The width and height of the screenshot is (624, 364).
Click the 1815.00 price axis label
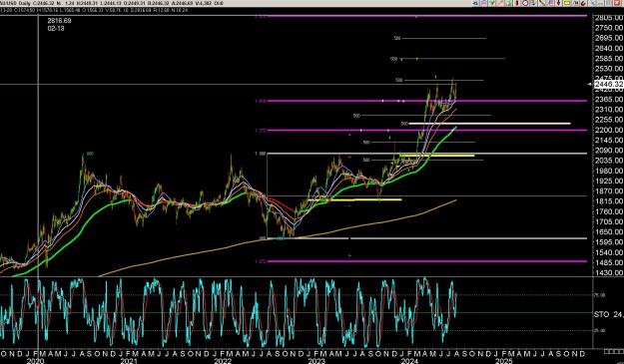608,201
